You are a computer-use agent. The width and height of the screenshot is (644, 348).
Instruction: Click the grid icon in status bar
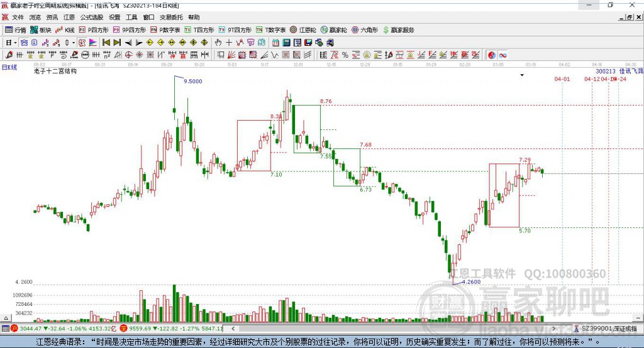pos(5,329)
